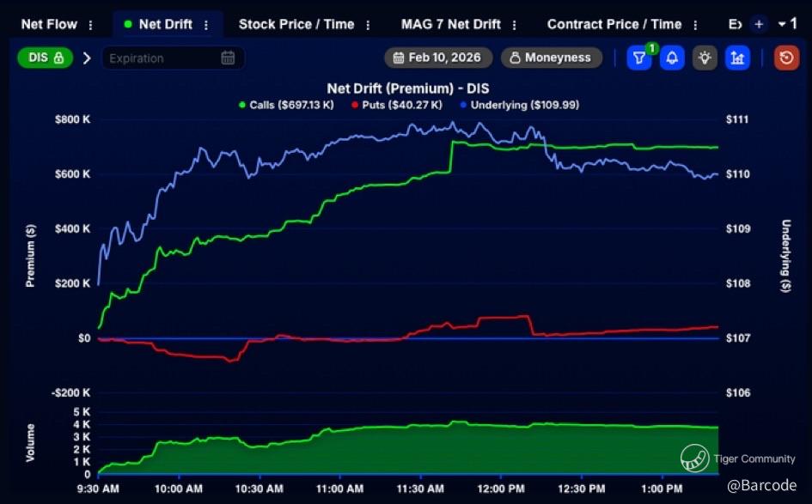Click the $400 K premium axis label

[x=72, y=228]
